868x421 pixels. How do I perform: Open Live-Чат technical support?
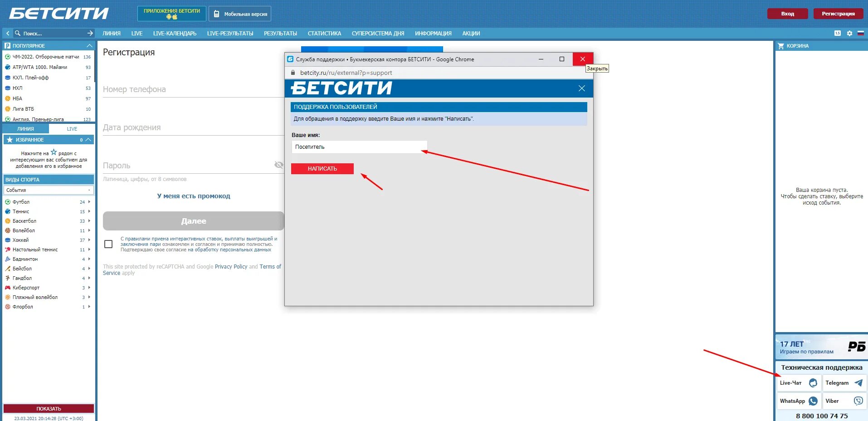tap(799, 383)
